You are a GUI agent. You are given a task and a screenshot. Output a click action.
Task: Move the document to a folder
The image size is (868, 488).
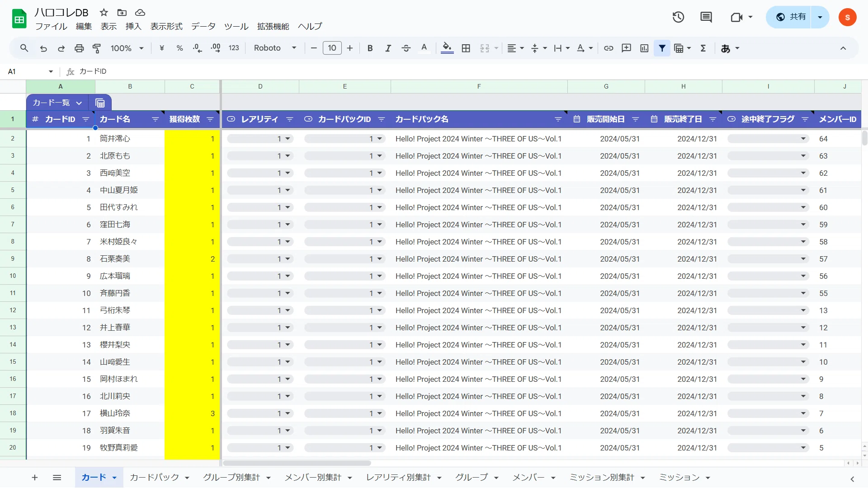(x=122, y=12)
